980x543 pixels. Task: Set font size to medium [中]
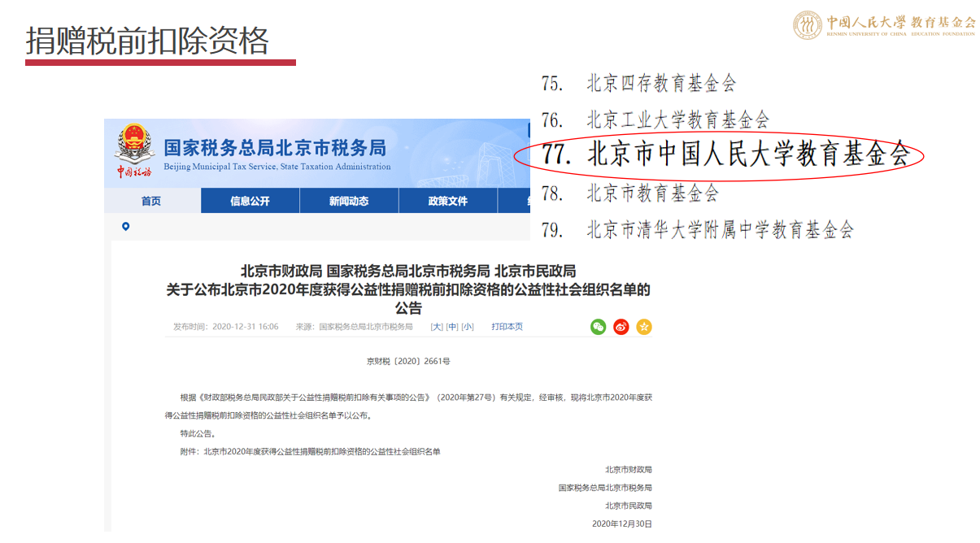[452, 327]
